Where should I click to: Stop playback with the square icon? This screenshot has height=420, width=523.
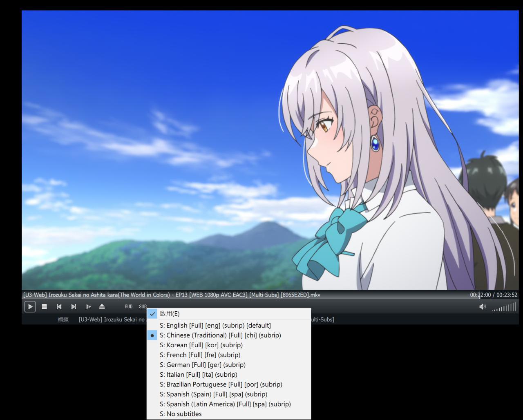(45, 306)
